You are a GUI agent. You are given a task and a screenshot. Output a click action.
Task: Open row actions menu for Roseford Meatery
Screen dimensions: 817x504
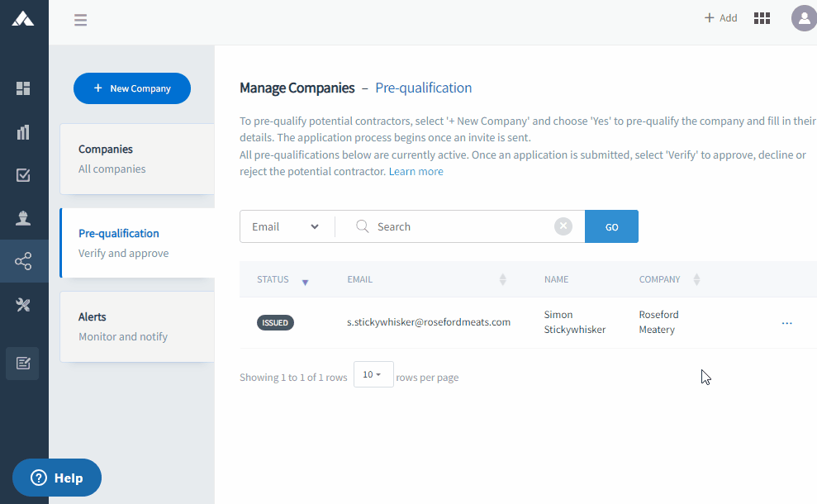pos(786,323)
